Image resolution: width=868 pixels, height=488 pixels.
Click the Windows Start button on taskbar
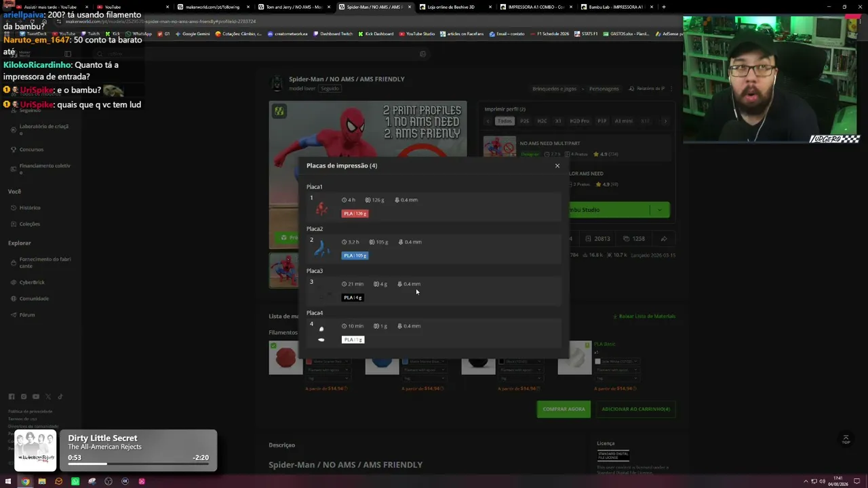(x=8, y=482)
